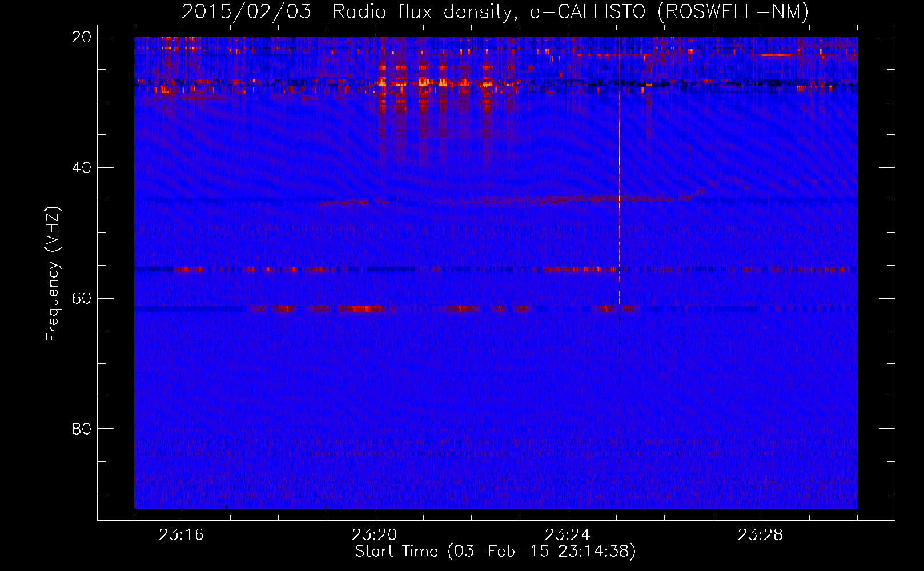Click the date "2015/02/03" in the title
The height and width of the screenshot is (571, 924).
pyautogui.click(x=247, y=11)
